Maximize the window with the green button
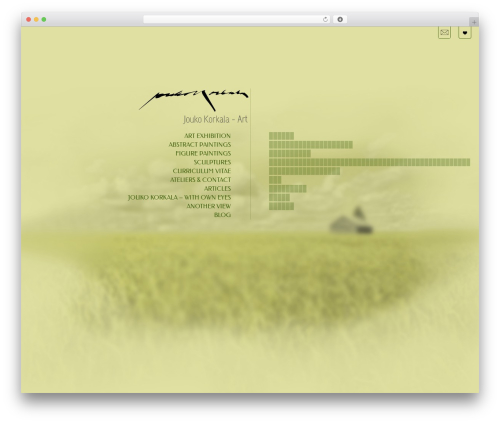Viewport: 500px width, 423px height. (44, 20)
